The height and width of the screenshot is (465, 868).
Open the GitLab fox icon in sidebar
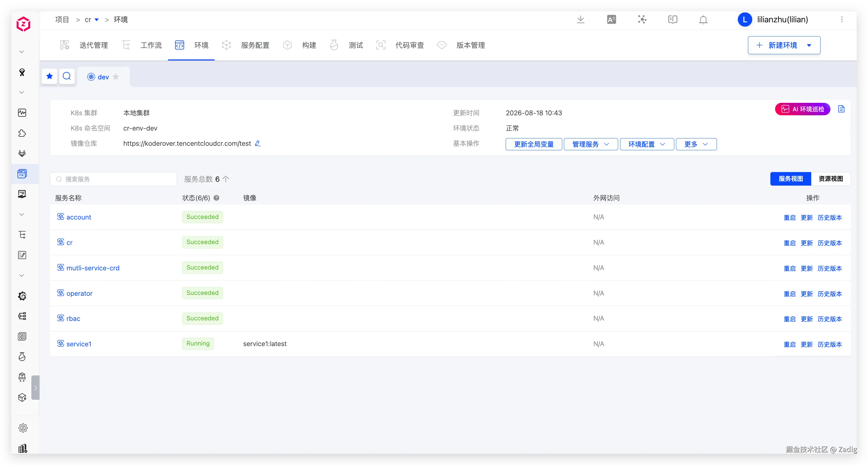[22, 153]
